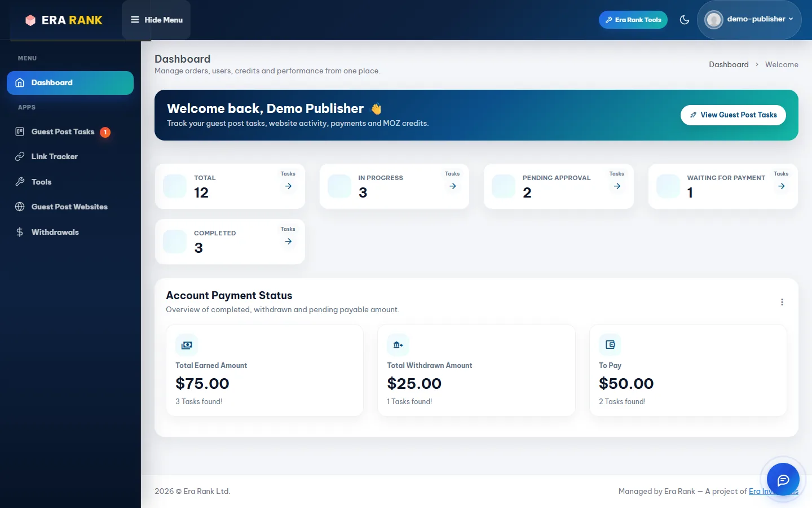Select Tools in the sidebar
Screen dimensions: 812x508
[41, 182]
